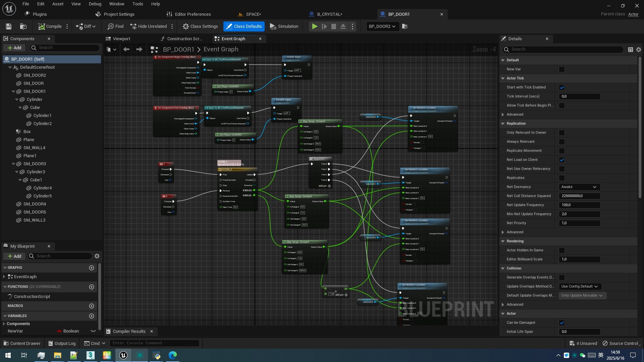Select the Box collision component

click(27, 132)
